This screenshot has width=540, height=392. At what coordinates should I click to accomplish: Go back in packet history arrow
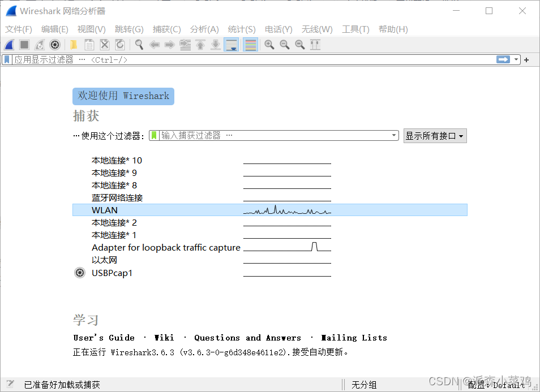click(x=155, y=45)
